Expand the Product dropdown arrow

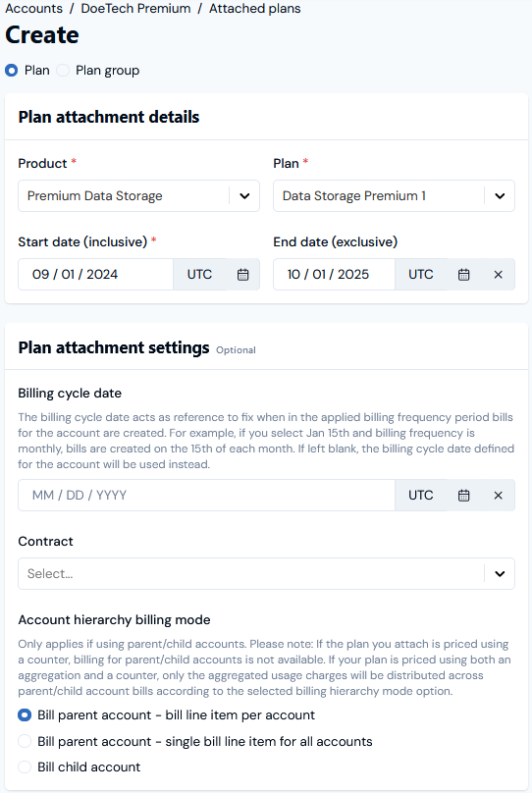(244, 196)
